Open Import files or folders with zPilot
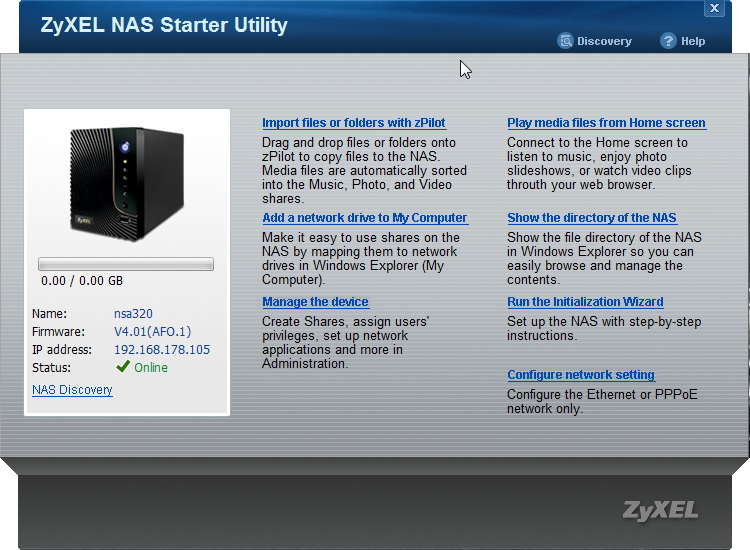This screenshot has height=550, width=750. click(354, 123)
